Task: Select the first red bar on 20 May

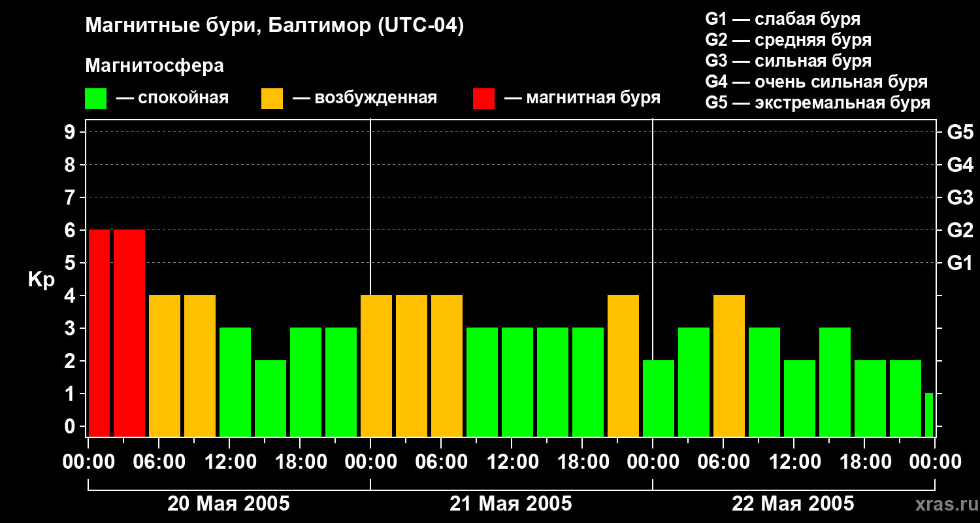Action: pos(99,333)
